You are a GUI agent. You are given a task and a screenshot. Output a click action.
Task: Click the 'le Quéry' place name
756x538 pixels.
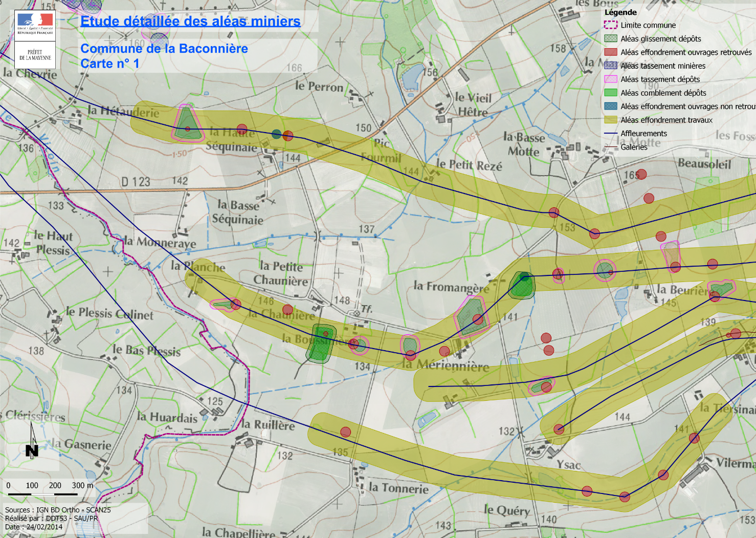click(x=507, y=510)
